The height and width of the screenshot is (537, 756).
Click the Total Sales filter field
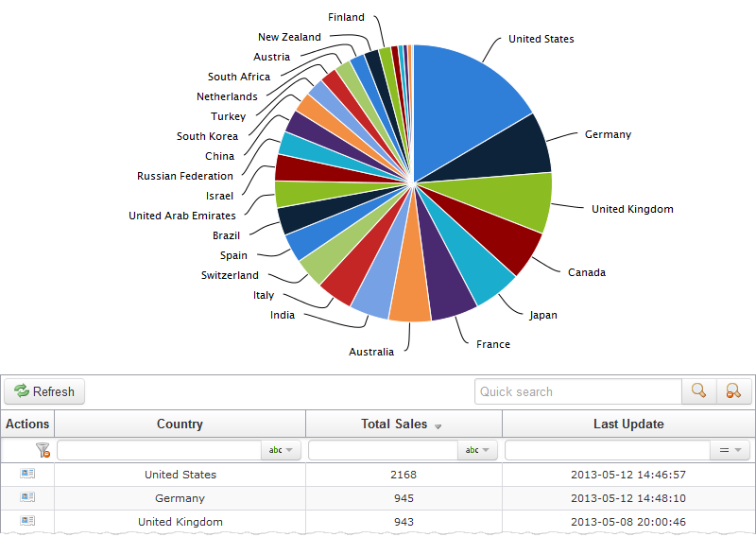point(383,451)
